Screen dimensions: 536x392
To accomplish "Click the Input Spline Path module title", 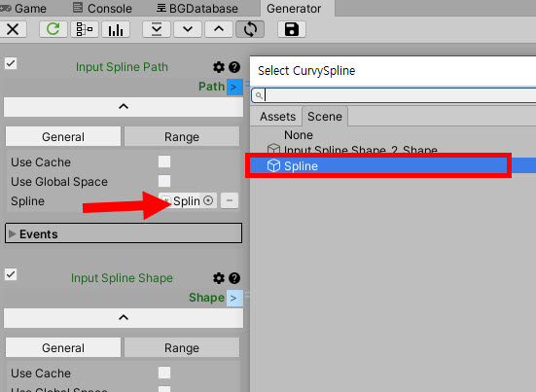I will (122, 67).
